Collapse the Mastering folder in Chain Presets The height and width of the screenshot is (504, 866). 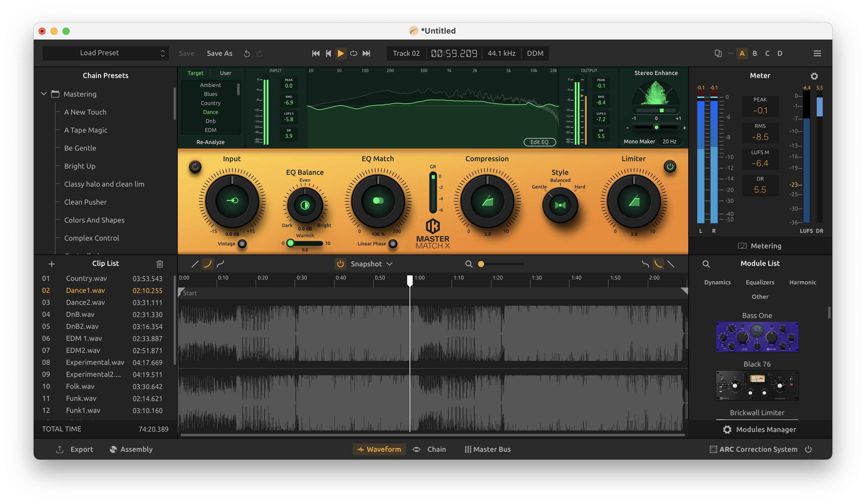coord(44,94)
